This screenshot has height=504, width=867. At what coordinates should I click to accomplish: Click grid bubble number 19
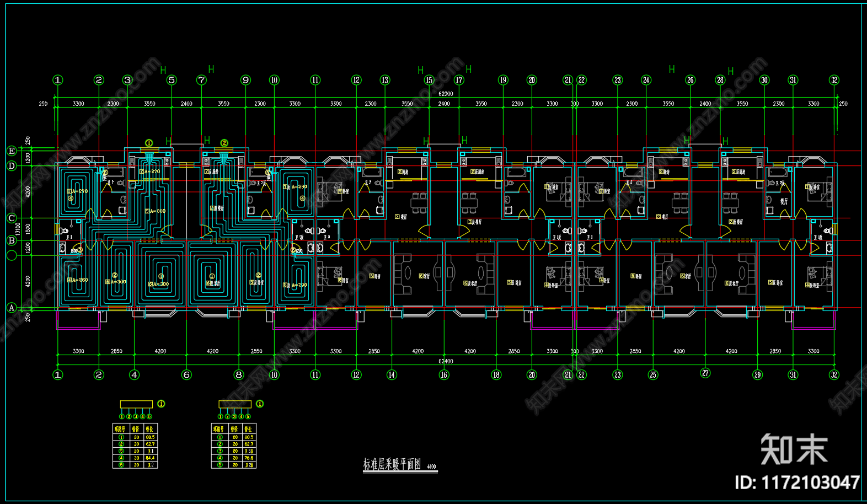click(503, 80)
